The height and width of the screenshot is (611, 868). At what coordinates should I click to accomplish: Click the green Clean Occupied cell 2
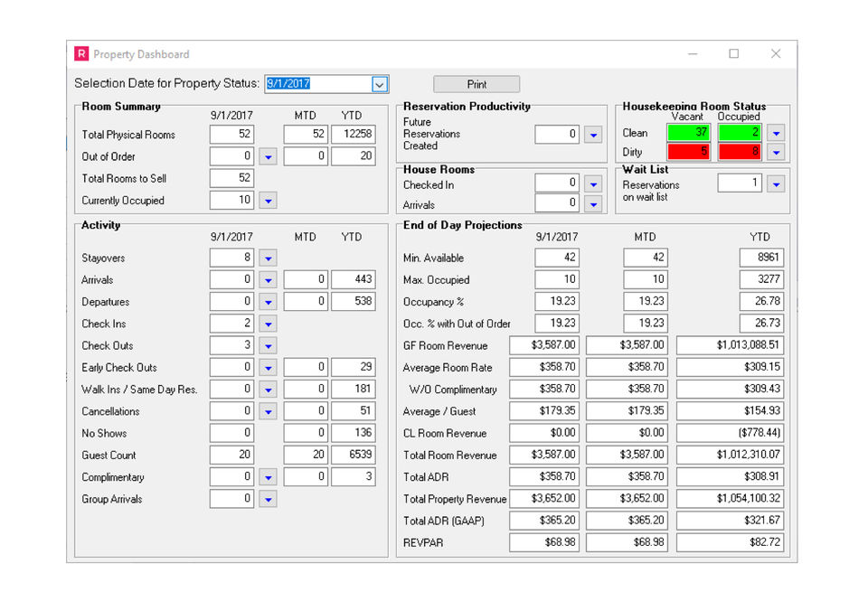[739, 133]
